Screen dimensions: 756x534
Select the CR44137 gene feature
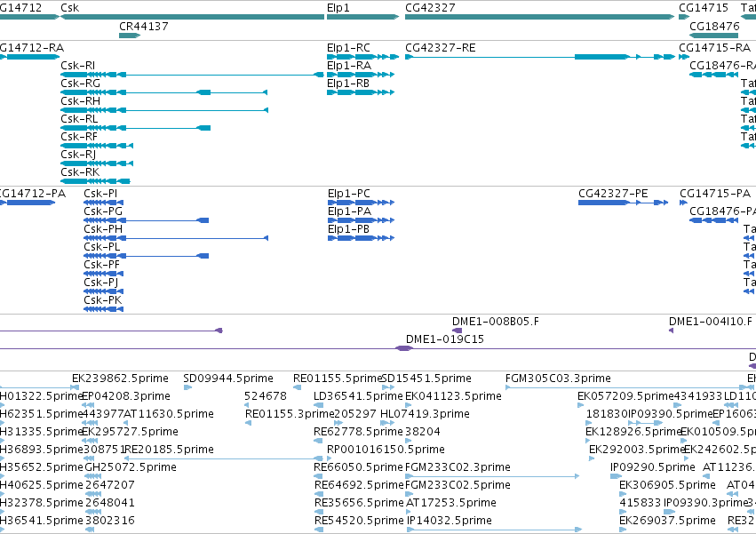(x=130, y=36)
